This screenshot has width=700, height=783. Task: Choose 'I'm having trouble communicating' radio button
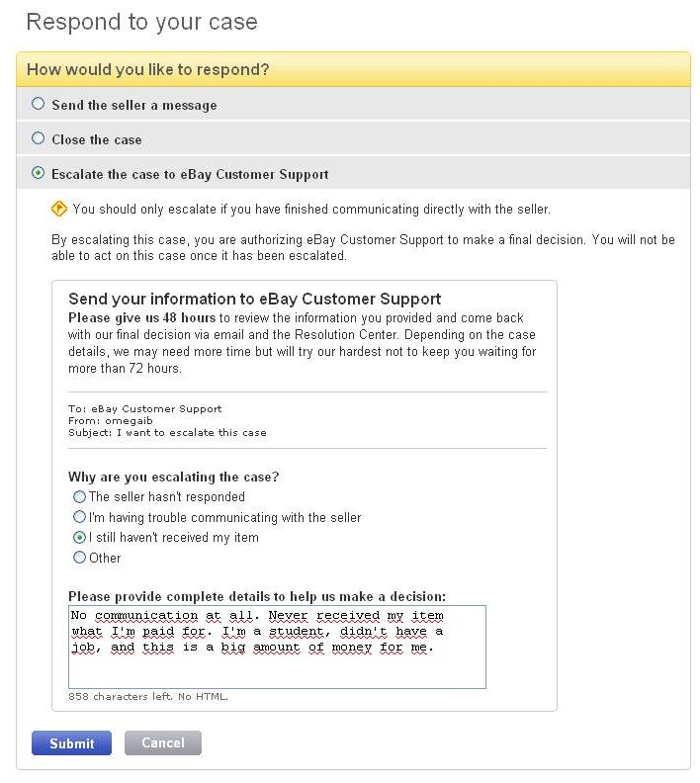[80, 517]
